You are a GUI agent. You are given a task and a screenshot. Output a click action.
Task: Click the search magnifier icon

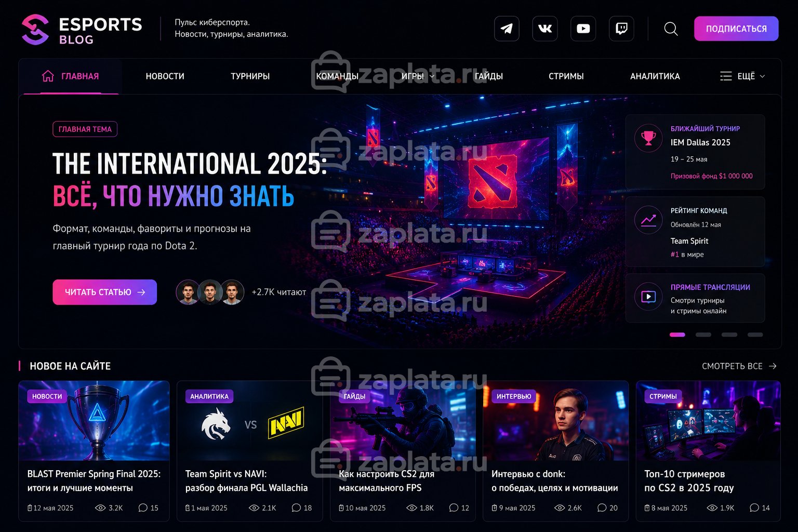click(x=671, y=29)
